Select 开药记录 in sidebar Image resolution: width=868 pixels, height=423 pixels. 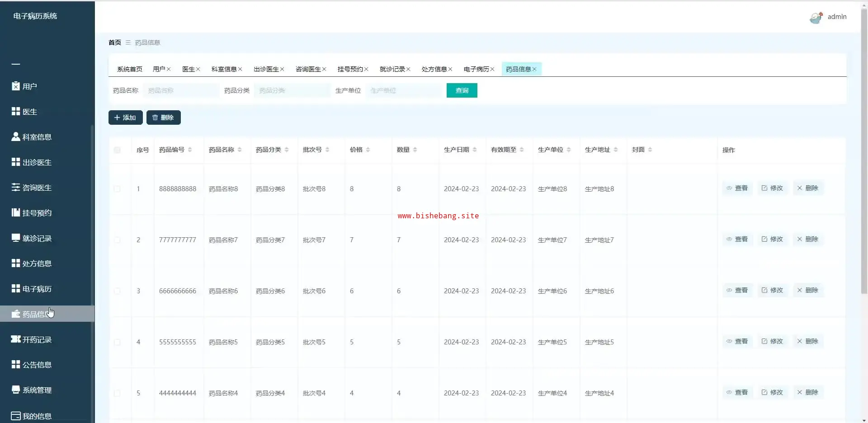pyautogui.click(x=37, y=339)
